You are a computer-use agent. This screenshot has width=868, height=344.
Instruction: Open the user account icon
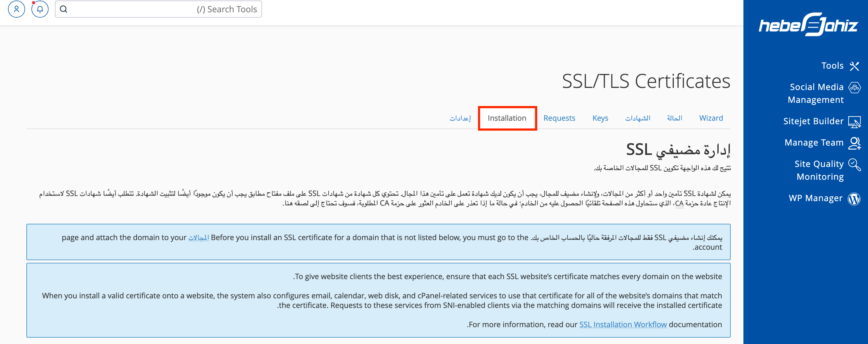pyautogui.click(x=17, y=9)
